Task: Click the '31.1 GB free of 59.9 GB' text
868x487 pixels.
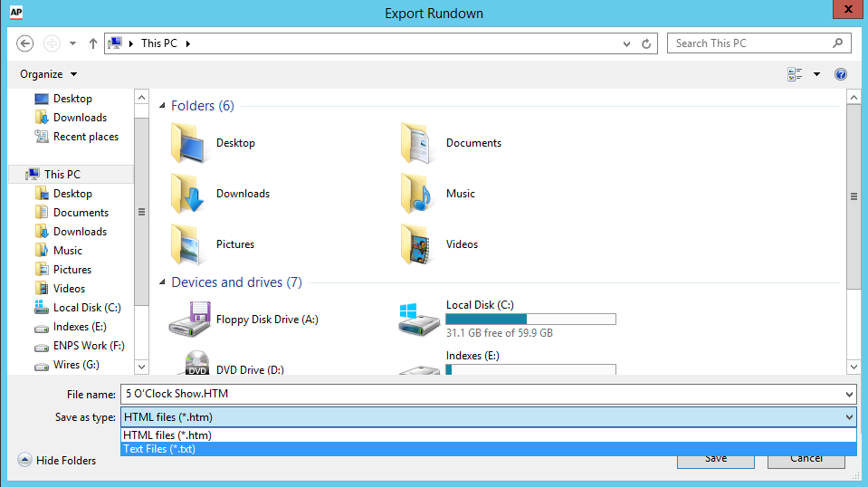Action: tap(500, 333)
